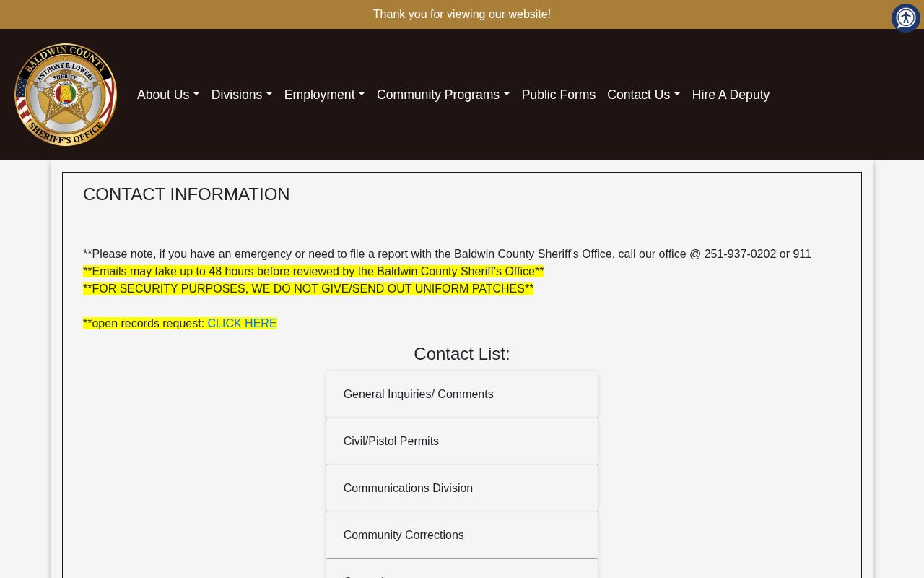Expand the Employment menu
The width and height of the screenshot is (924, 578).
325,95
